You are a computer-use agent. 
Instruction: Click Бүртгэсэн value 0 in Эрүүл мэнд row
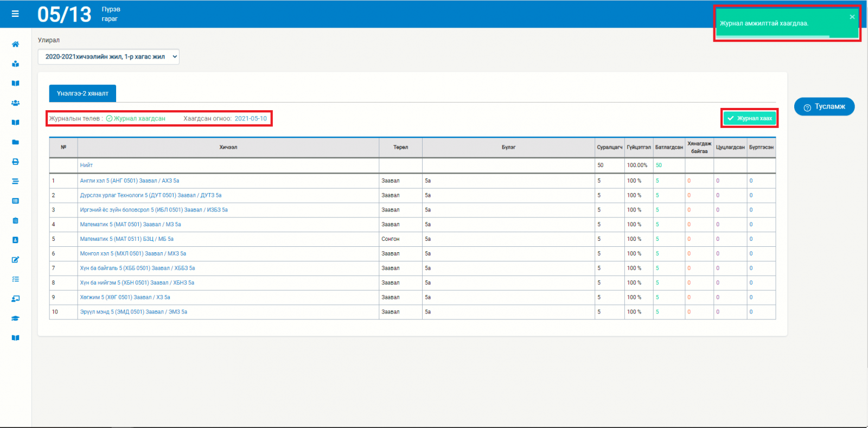pos(751,312)
